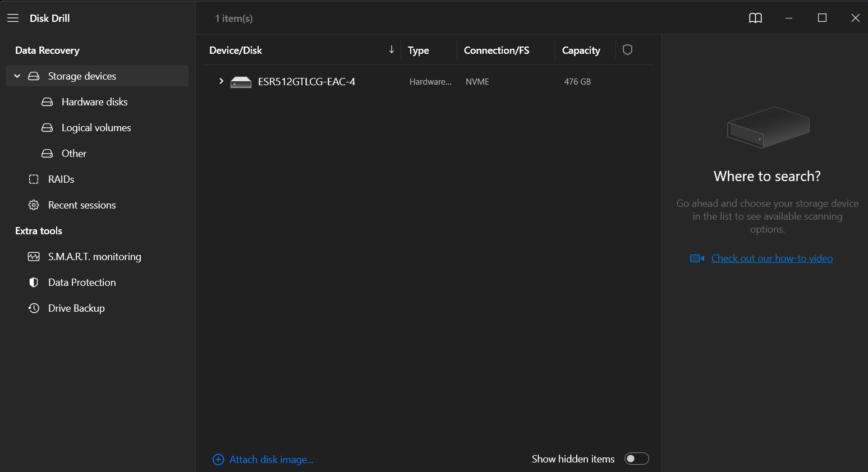Image resolution: width=868 pixels, height=472 pixels.
Task: Click the Hardware... type cell
Action: (x=430, y=82)
